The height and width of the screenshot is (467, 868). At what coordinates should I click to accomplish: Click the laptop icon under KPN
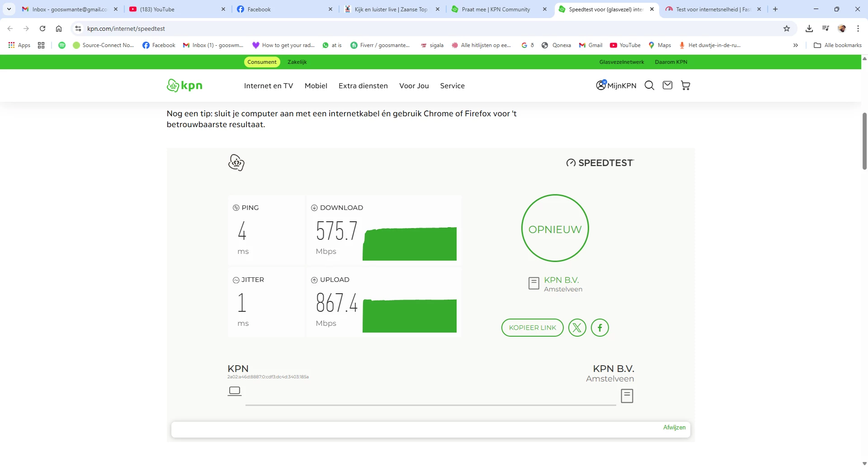click(235, 391)
